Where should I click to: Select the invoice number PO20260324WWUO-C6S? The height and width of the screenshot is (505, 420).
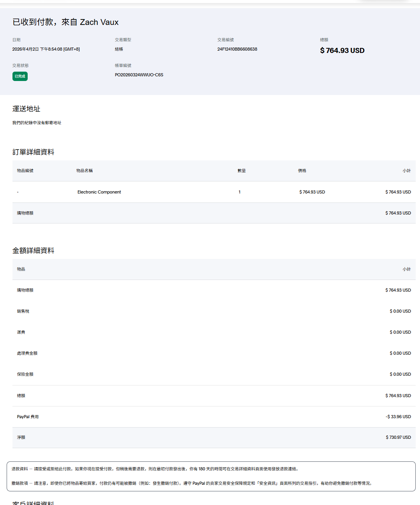click(139, 75)
